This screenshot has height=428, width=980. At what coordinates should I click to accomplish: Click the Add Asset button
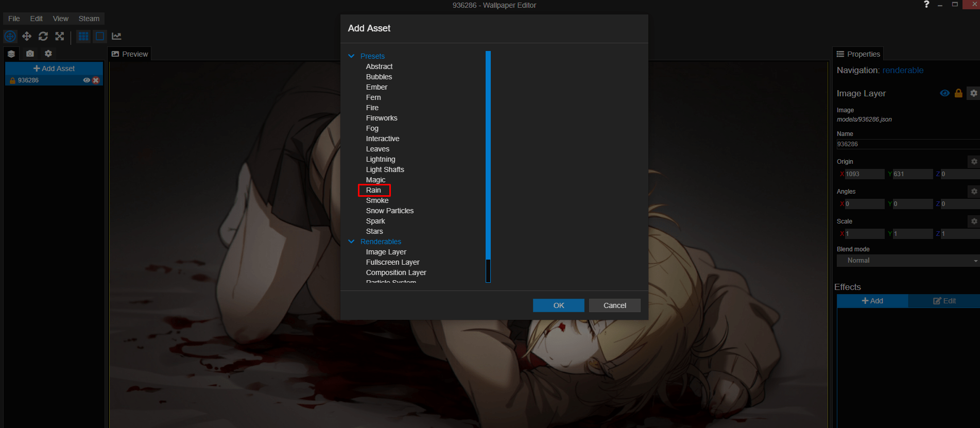pos(54,69)
